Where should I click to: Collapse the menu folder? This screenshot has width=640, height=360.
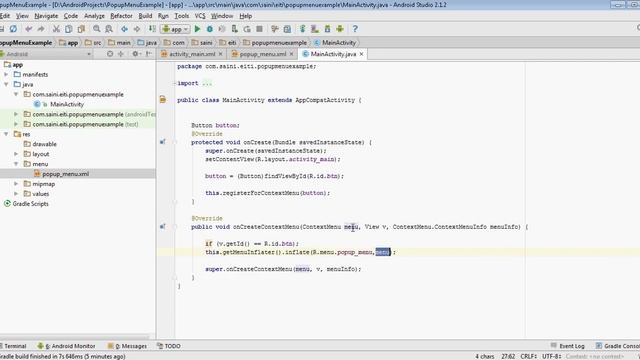pos(16,164)
